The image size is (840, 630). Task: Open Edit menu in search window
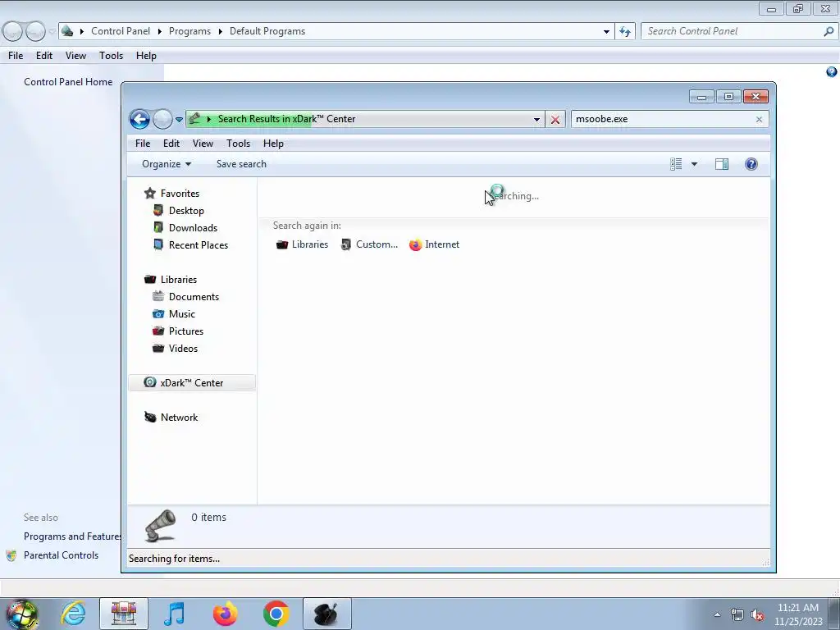coord(171,144)
